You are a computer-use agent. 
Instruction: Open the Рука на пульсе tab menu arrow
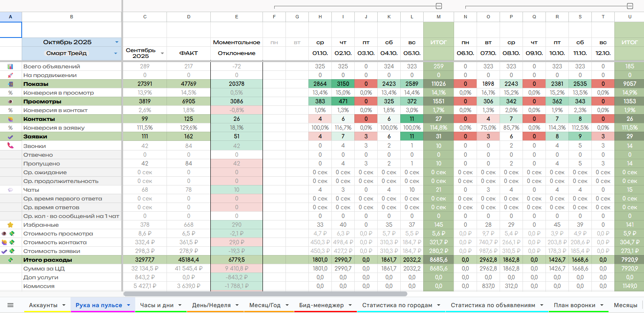[129, 305]
